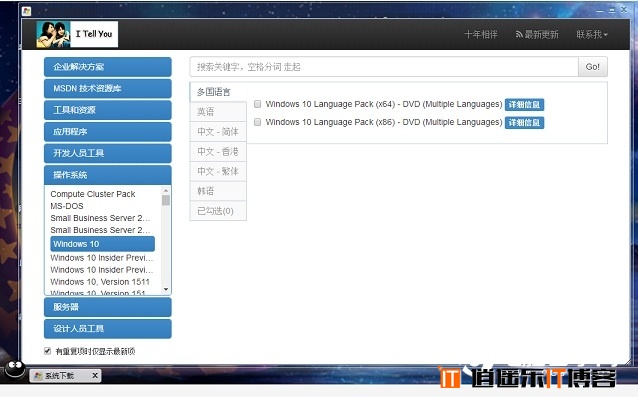Viewport: 638px width, 397px height.
Task: Click the smiley face icon at bottom left
Action: point(15,369)
